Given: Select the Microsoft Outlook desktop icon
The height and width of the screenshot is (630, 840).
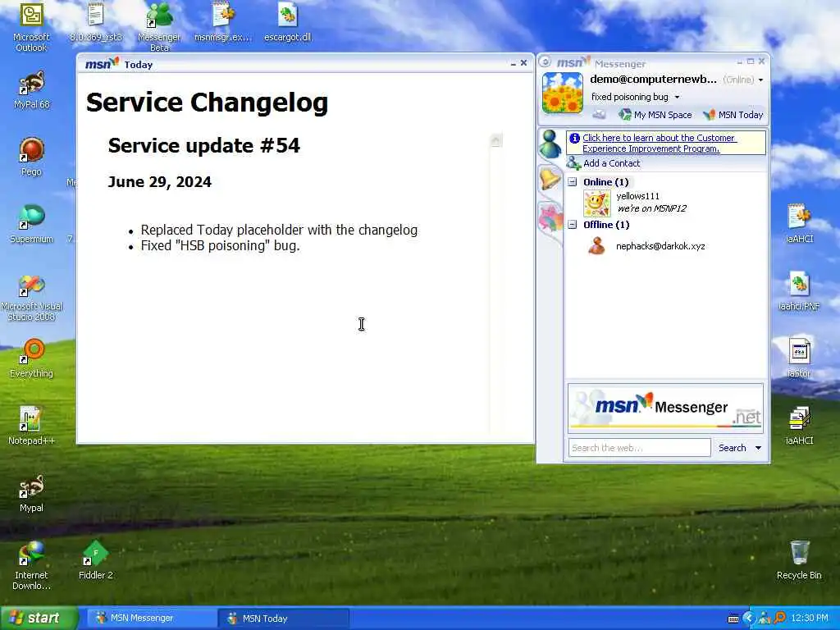Looking at the screenshot, I should tap(32, 27).
